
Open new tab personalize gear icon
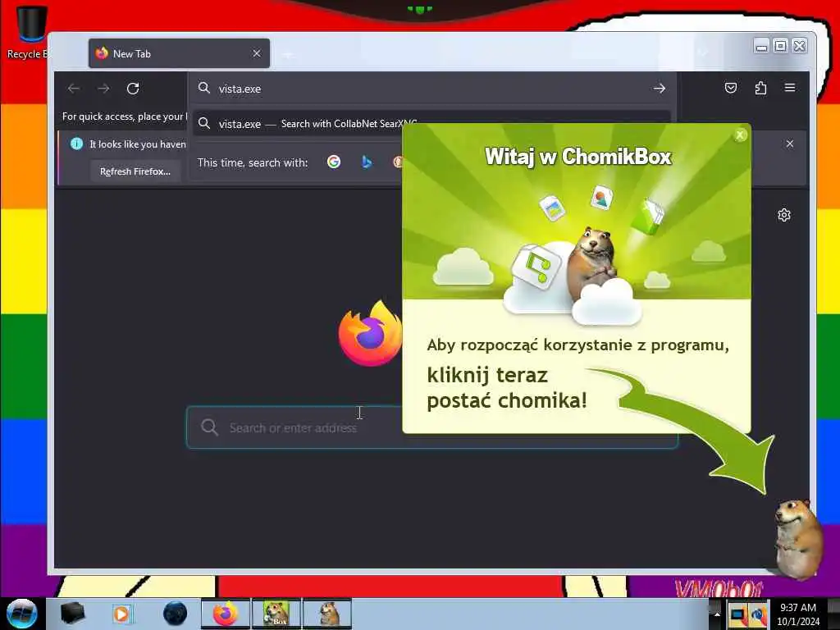[784, 215]
